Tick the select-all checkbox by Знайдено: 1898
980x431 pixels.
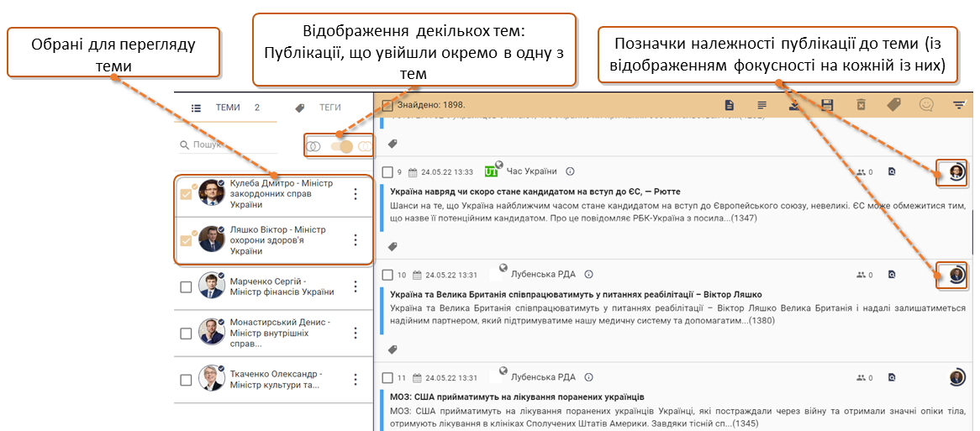387,105
